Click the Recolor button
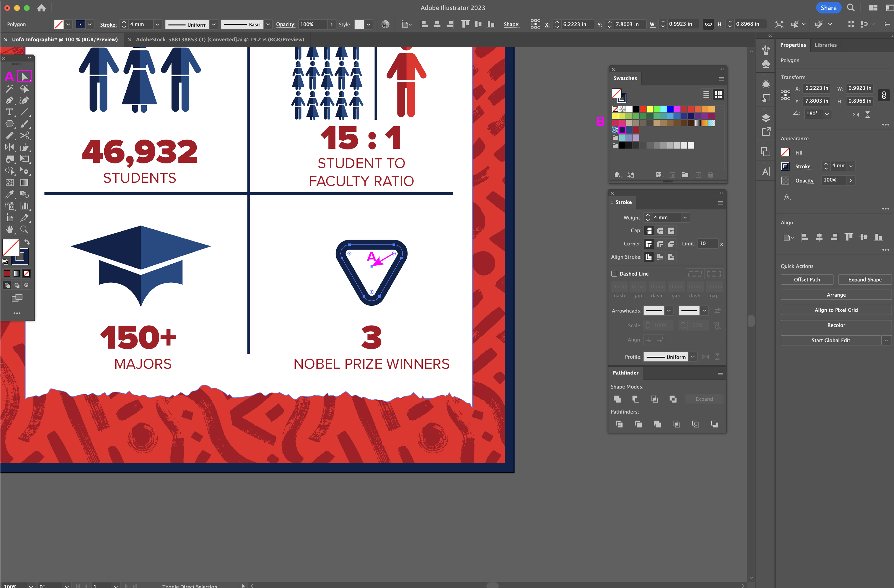This screenshot has height=588, width=894. pyautogui.click(x=836, y=325)
